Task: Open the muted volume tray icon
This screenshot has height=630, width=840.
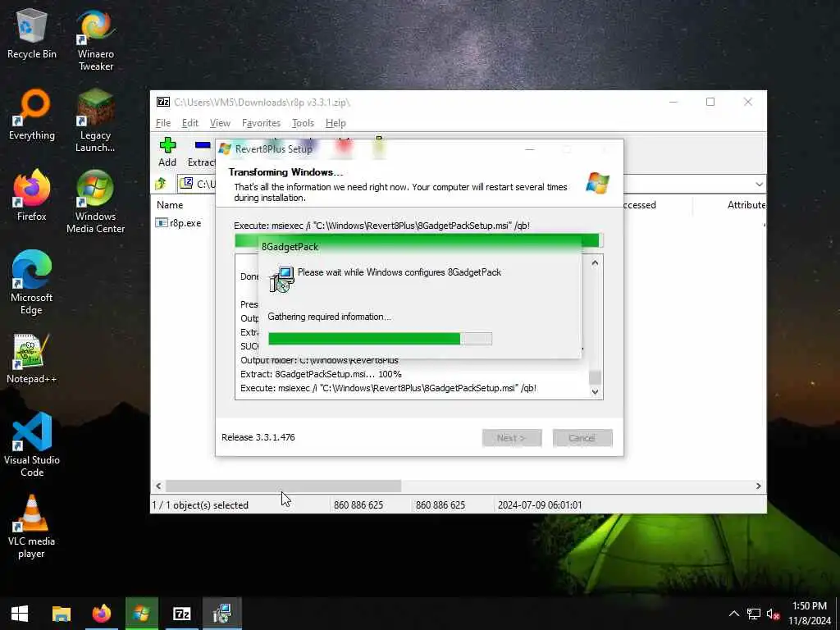Action: click(773, 614)
